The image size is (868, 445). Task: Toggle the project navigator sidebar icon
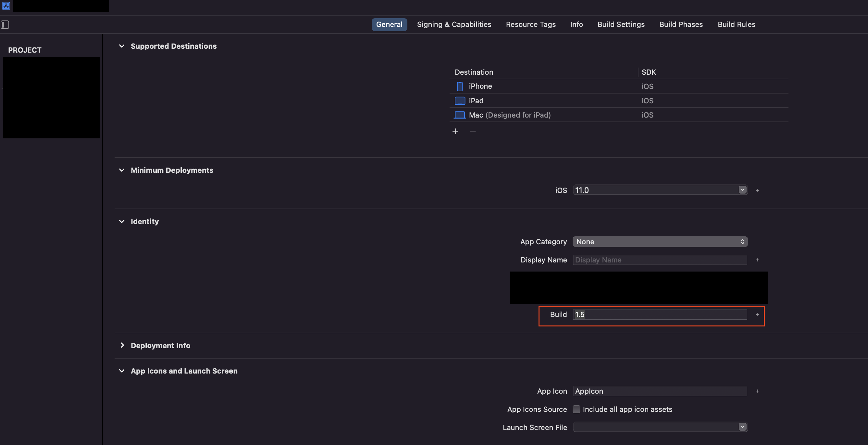tap(5, 25)
